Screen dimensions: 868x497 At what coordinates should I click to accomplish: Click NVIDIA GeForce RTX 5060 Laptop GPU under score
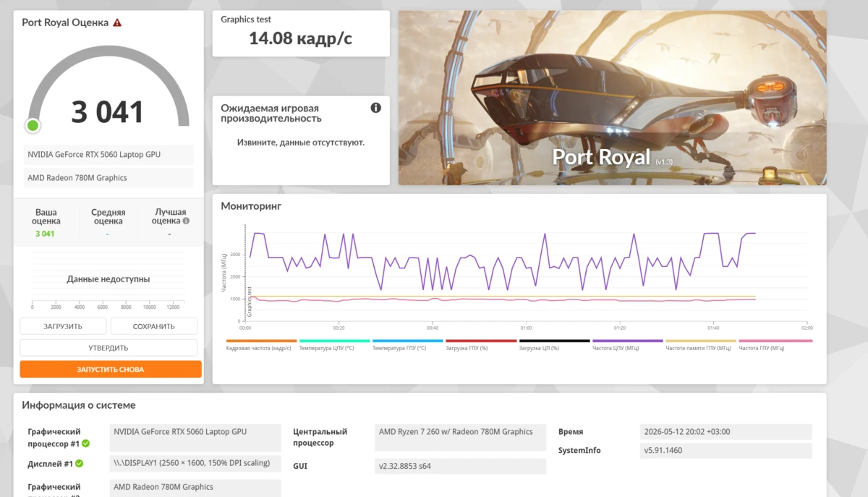tap(109, 155)
